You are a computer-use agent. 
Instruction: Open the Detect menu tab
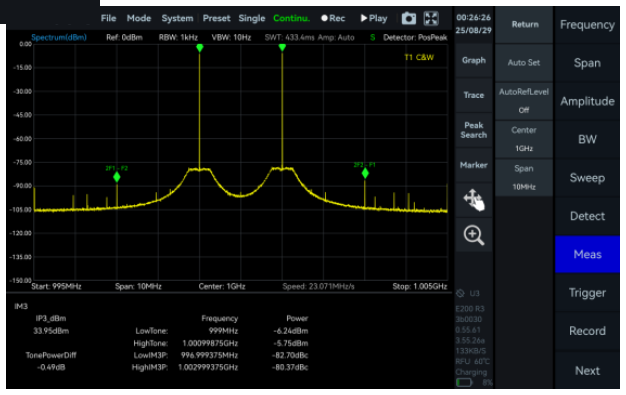587,216
